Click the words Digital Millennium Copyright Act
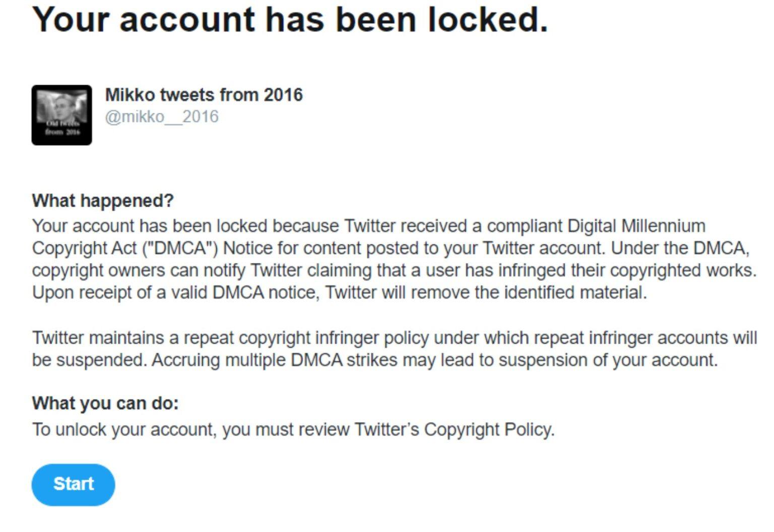Viewport: 774px width, 532px height. pos(635,226)
